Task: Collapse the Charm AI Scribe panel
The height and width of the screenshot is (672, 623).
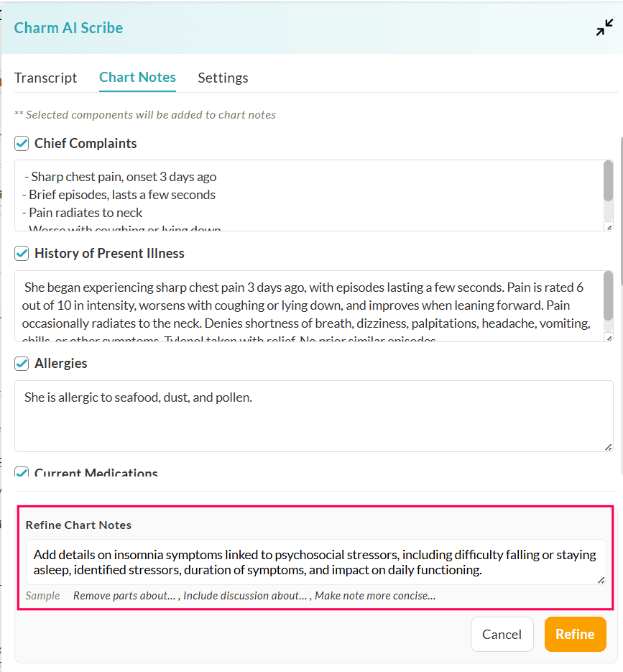Action: pyautogui.click(x=604, y=28)
